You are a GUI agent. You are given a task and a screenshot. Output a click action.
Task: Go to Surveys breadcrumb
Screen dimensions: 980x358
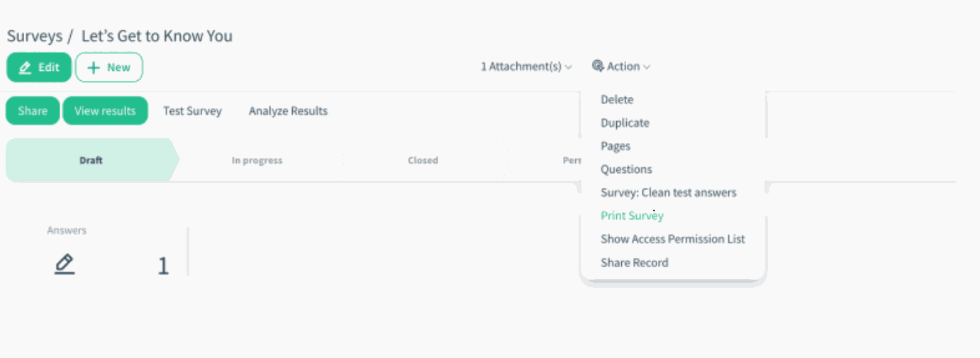[35, 35]
